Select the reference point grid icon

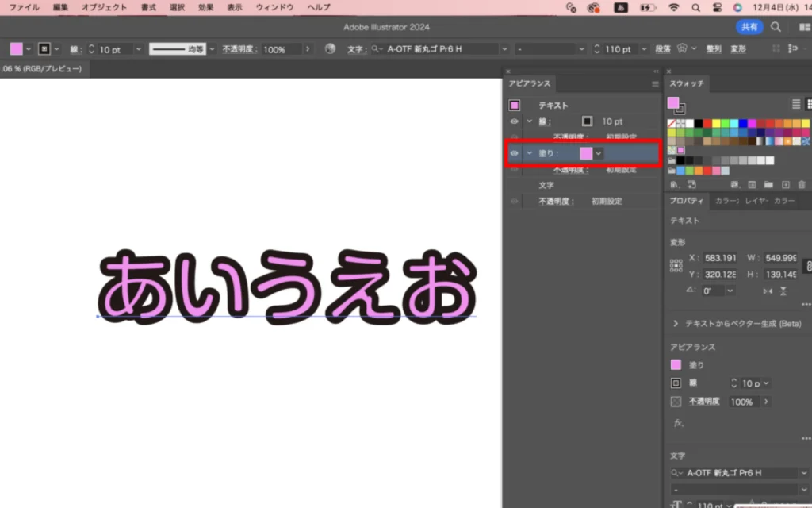point(676,266)
